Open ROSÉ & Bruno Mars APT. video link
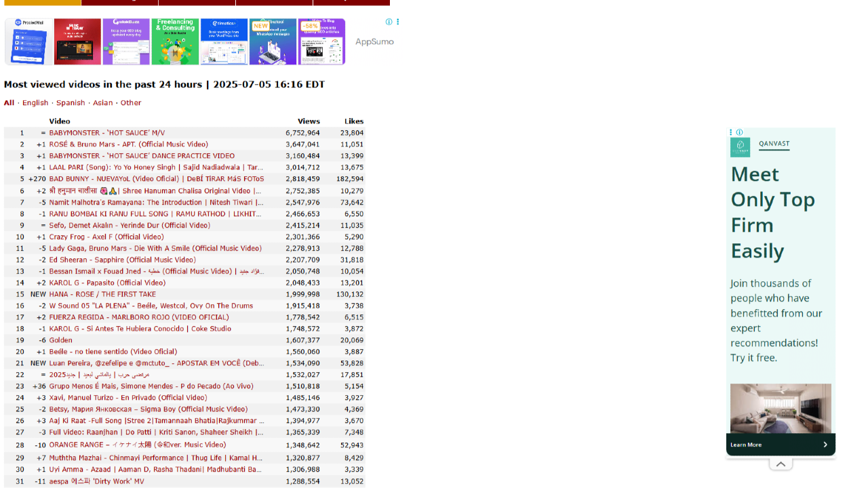The height and width of the screenshot is (488, 868). point(129,144)
